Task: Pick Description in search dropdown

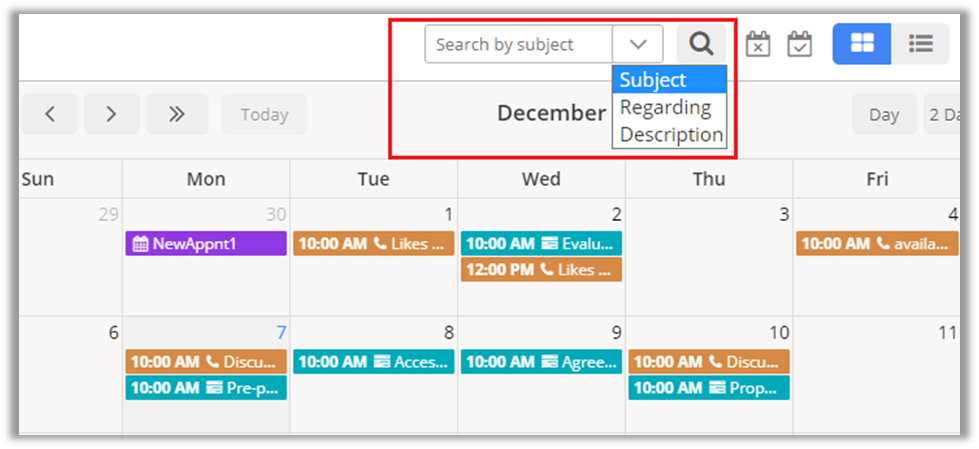Action: [x=671, y=134]
